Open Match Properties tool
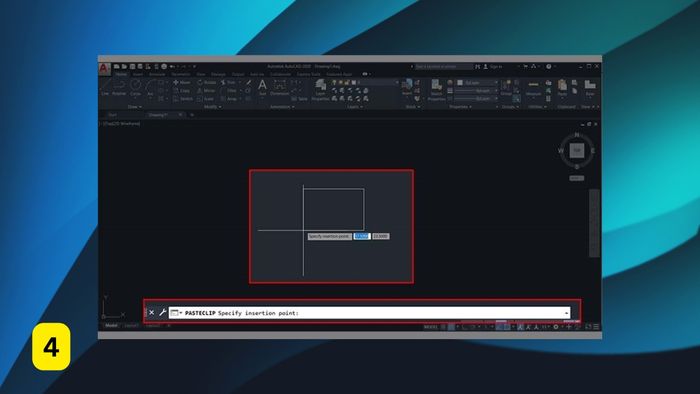Viewport: 700px width, 394px height. (437, 90)
